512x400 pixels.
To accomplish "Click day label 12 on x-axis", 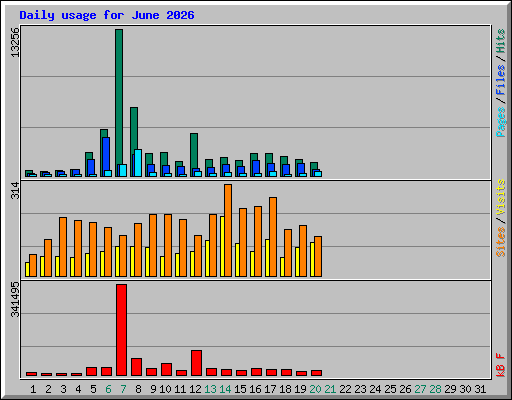I will click(x=195, y=389).
